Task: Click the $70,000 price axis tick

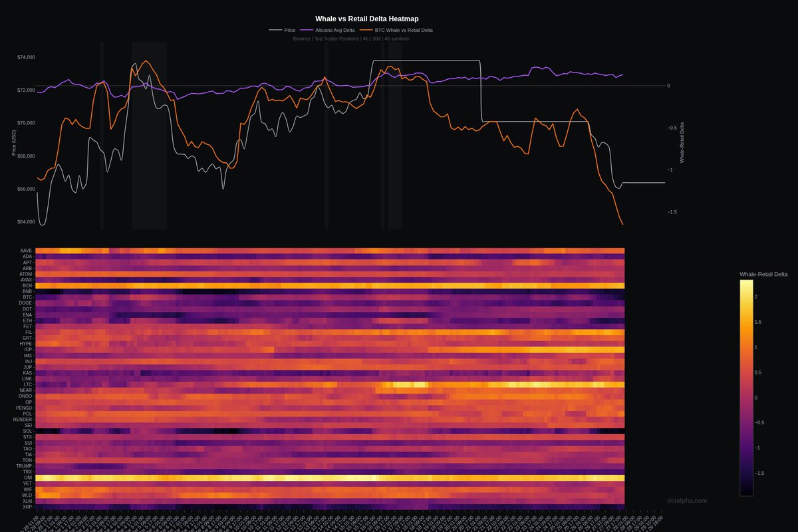Action: coord(26,123)
